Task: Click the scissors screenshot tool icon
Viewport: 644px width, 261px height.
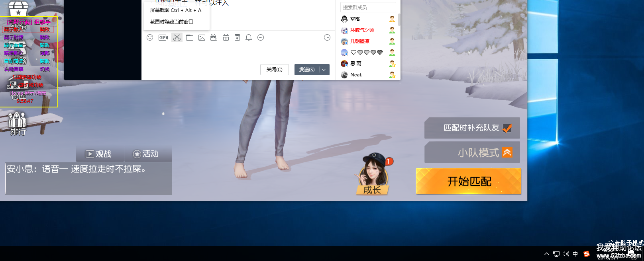Action: (177, 37)
